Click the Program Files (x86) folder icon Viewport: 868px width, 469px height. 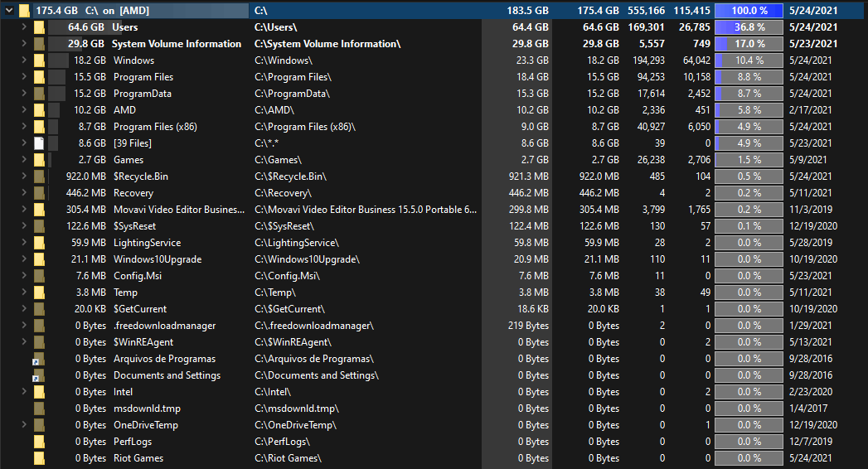click(39, 127)
